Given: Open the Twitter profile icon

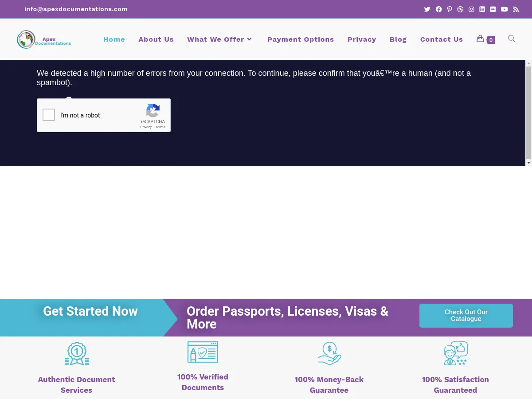Looking at the screenshot, I should pyautogui.click(x=427, y=9).
